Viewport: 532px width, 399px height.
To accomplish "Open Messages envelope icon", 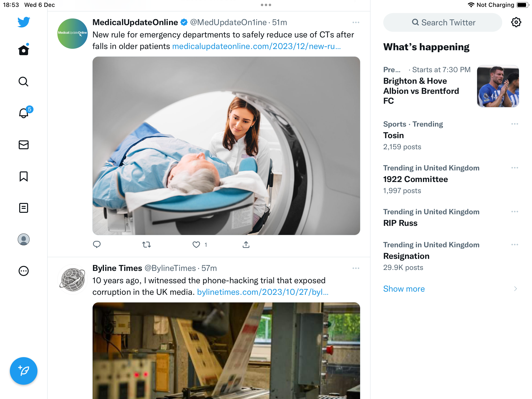I will click(24, 145).
